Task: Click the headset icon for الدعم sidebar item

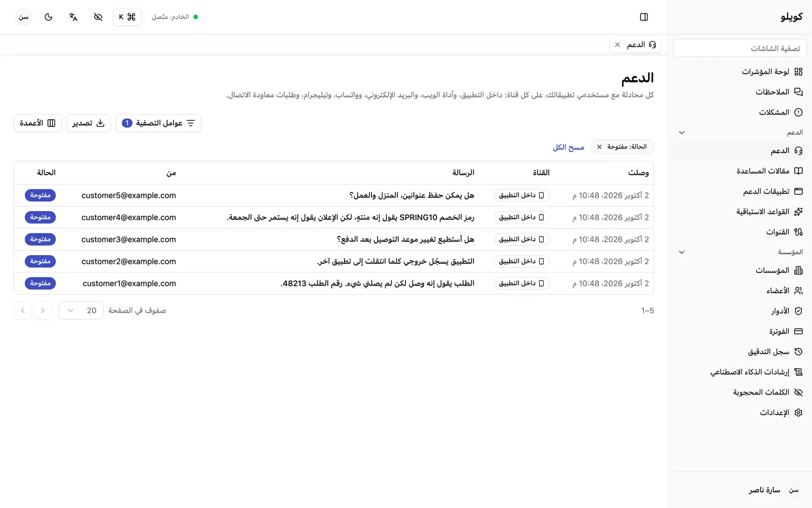Action: click(x=798, y=151)
